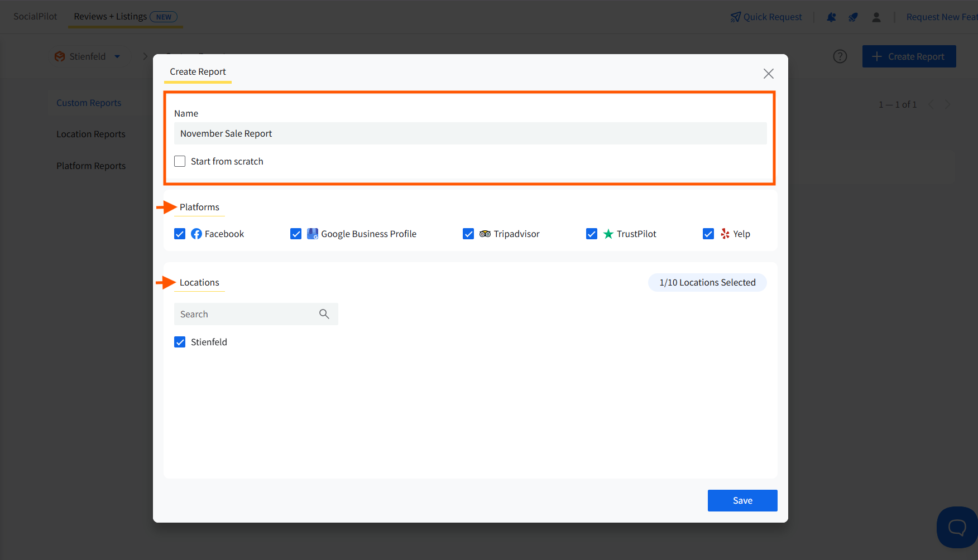Screen dimensions: 978x560
Task: Open the notifications bell icon
Action: click(831, 17)
